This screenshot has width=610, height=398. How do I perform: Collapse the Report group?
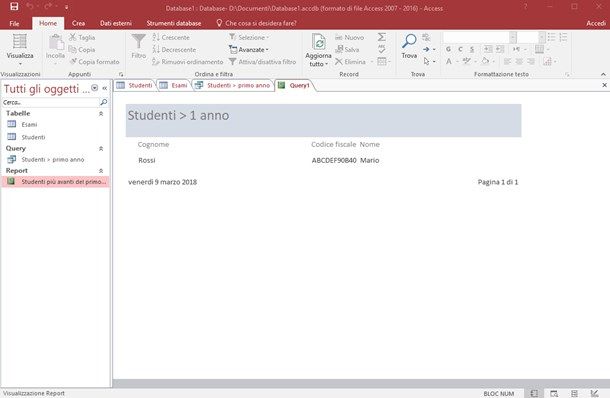[x=101, y=171]
